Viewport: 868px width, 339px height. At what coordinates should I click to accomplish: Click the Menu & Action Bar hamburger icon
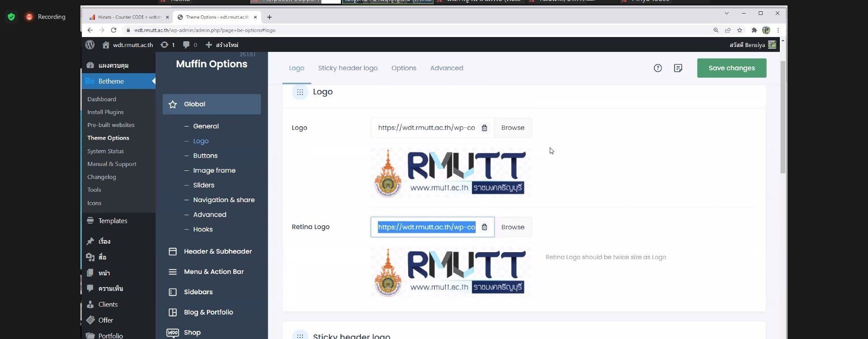pyautogui.click(x=173, y=272)
